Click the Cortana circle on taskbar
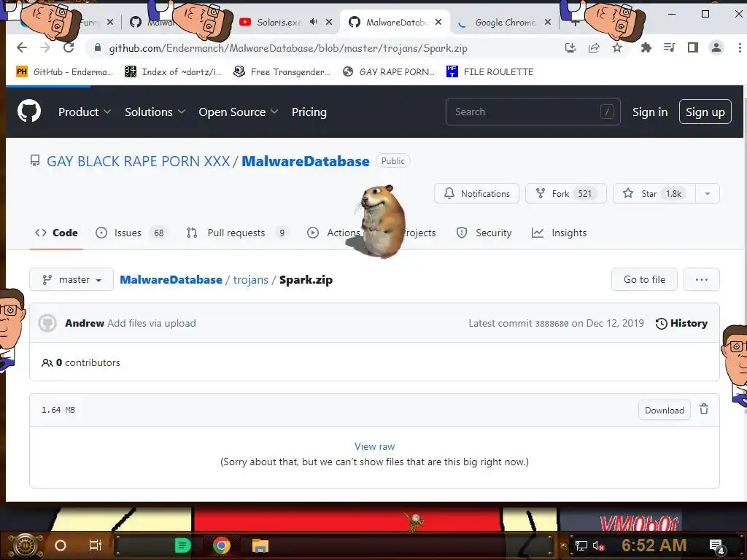 click(61, 545)
